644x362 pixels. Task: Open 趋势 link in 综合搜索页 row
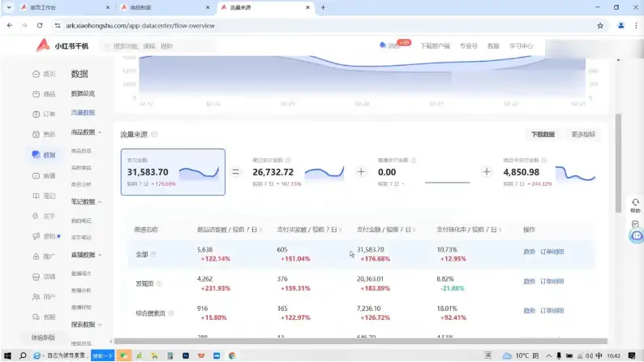[x=529, y=311]
